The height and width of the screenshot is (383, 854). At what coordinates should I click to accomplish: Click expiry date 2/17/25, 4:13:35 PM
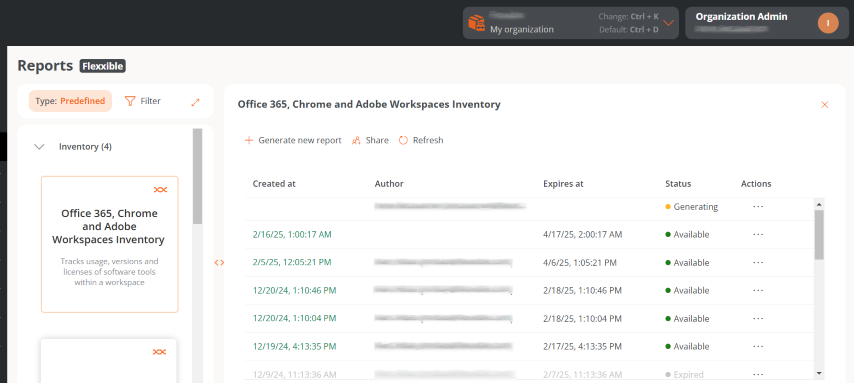point(582,346)
